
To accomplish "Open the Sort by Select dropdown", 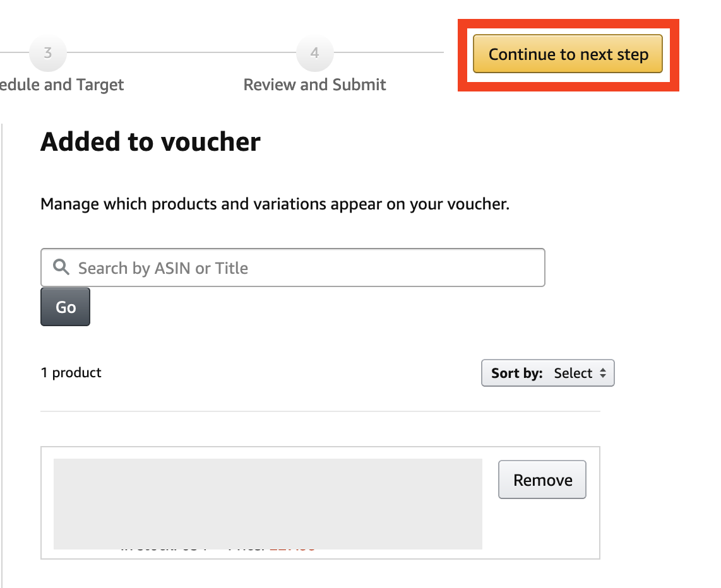I will (547, 373).
